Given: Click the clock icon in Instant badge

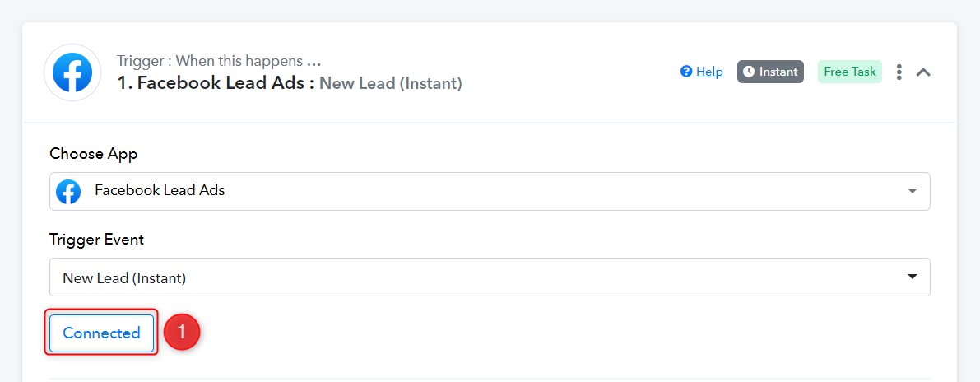Looking at the screenshot, I should pos(750,72).
